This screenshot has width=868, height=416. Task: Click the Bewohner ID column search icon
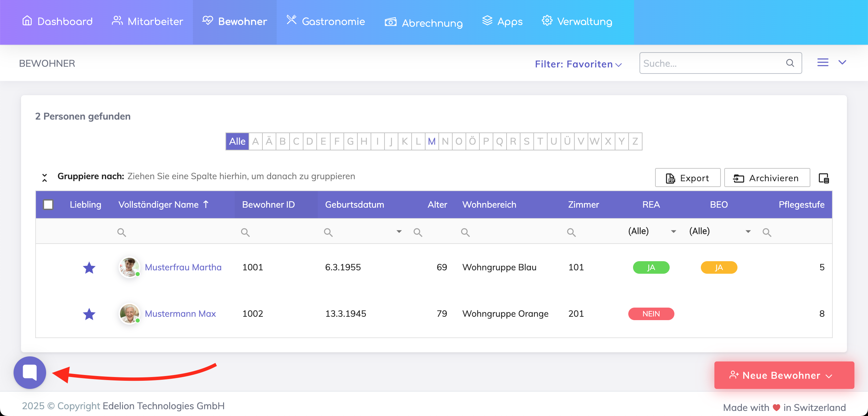coord(245,232)
